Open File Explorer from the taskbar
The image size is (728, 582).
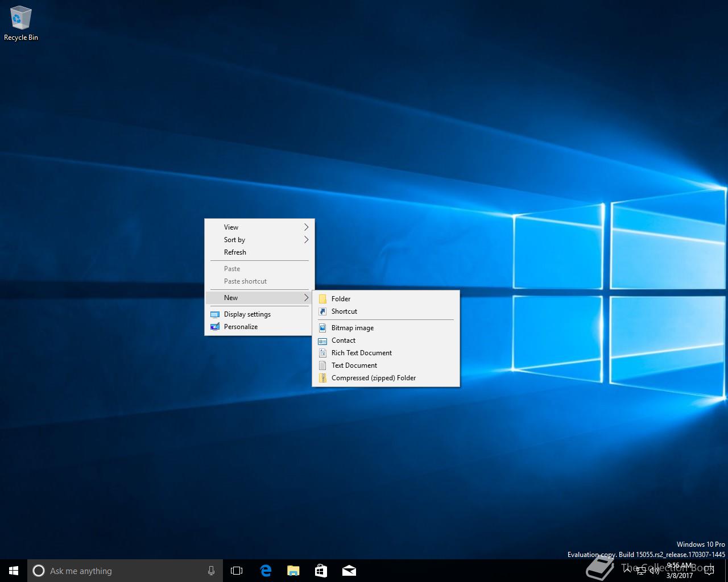293,571
